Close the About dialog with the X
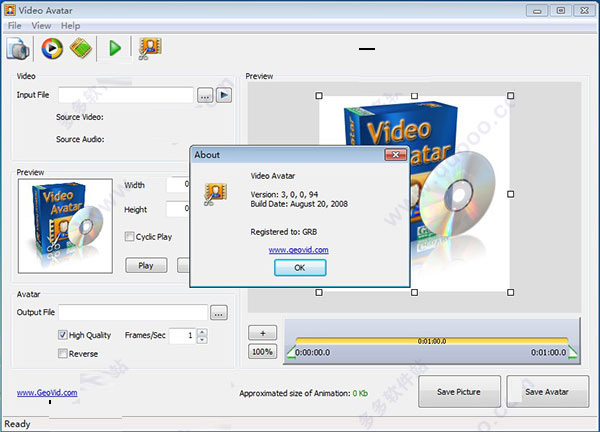Image resolution: width=600 pixels, height=432 pixels. pos(395,155)
